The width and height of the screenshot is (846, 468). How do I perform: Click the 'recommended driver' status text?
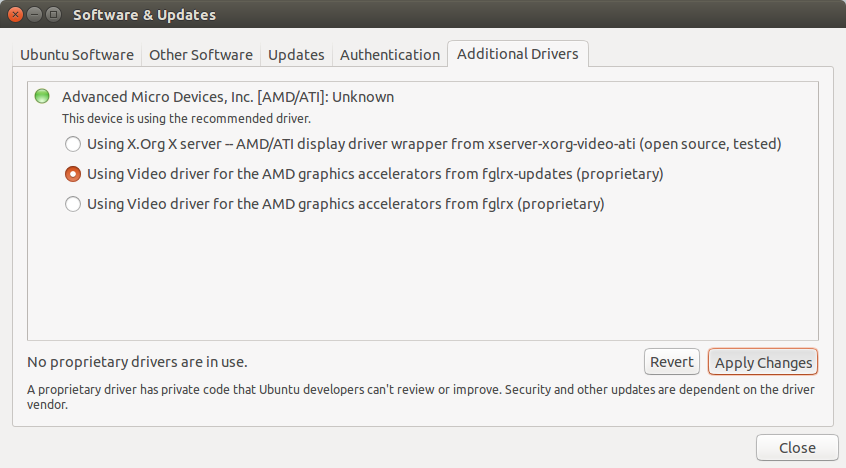pos(186,119)
